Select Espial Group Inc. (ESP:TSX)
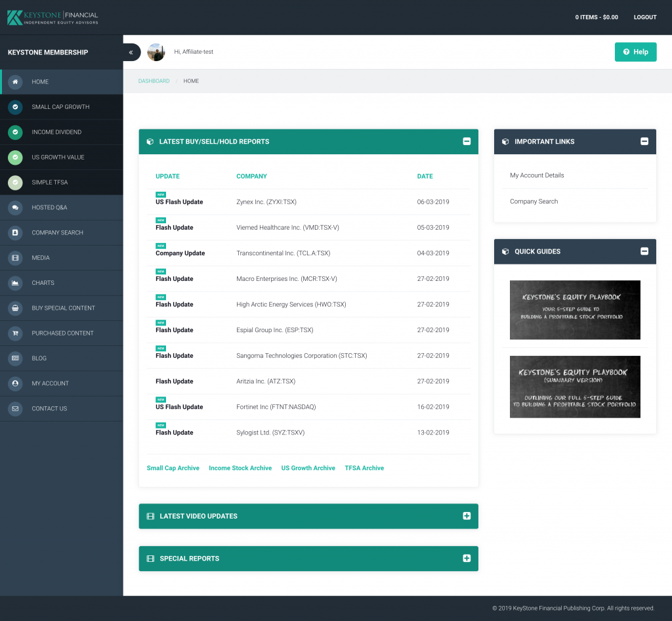This screenshot has width=672, height=621. tap(275, 330)
